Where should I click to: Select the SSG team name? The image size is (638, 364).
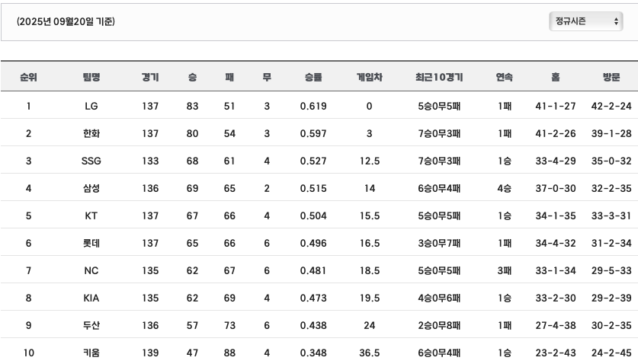point(91,161)
